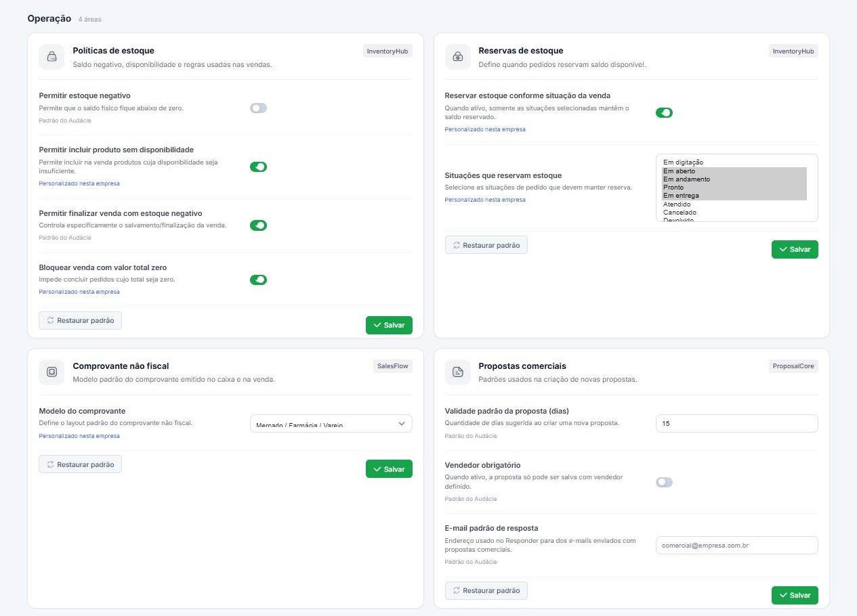Click the 'Operação' section heading
Image resolution: width=857 pixels, height=616 pixels.
[49, 18]
